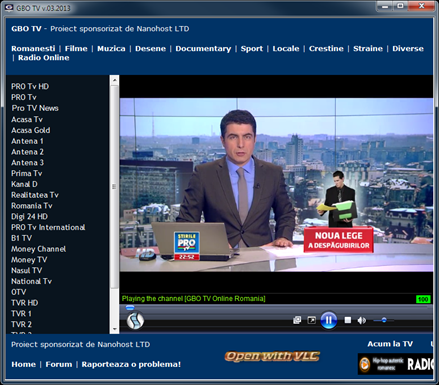The width and height of the screenshot is (439, 385).
Task: Select Kanal D channel
Action: (x=24, y=184)
